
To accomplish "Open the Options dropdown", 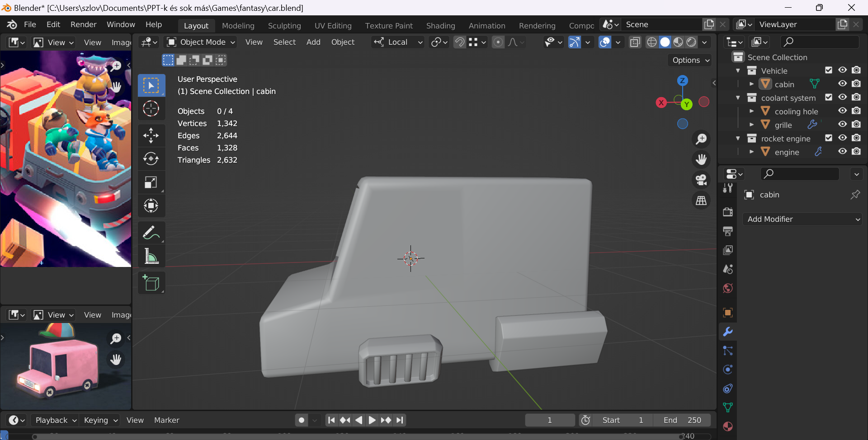I will coord(691,60).
